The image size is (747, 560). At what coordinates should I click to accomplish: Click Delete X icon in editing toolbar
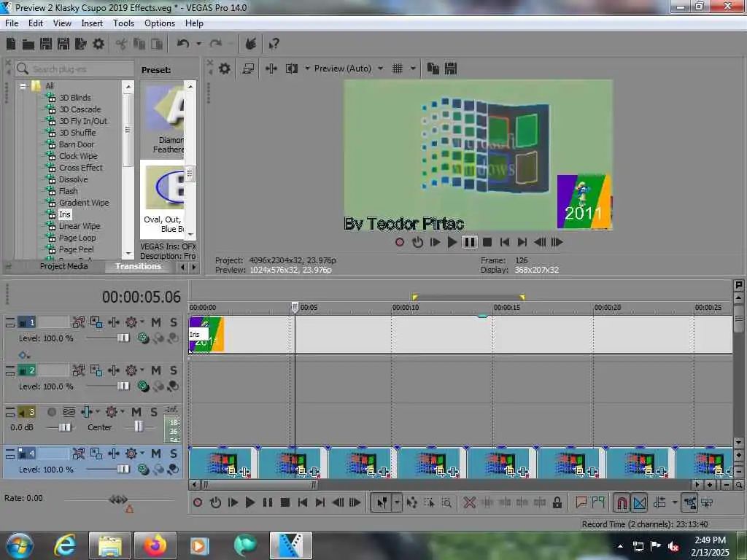(469, 502)
